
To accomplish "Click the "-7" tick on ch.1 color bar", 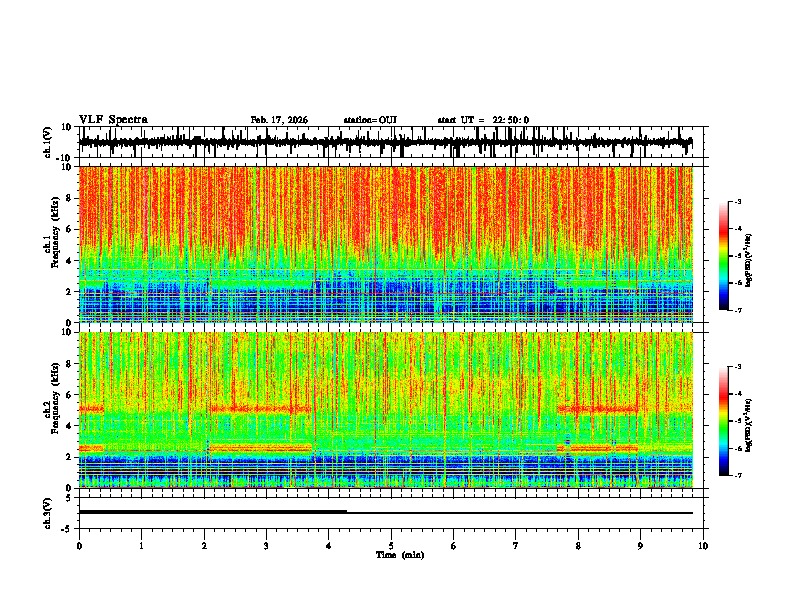I will (737, 310).
